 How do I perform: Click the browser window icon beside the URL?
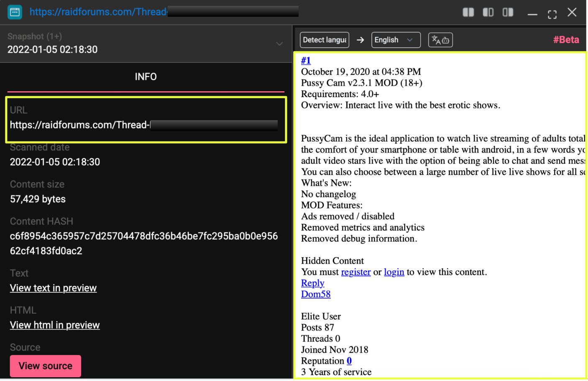coord(15,12)
